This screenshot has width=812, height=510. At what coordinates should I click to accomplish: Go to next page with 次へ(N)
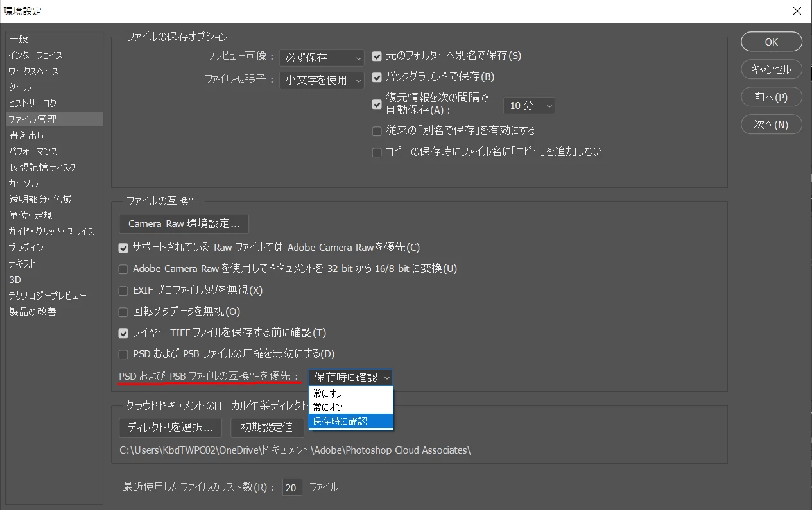click(x=772, y=124)
